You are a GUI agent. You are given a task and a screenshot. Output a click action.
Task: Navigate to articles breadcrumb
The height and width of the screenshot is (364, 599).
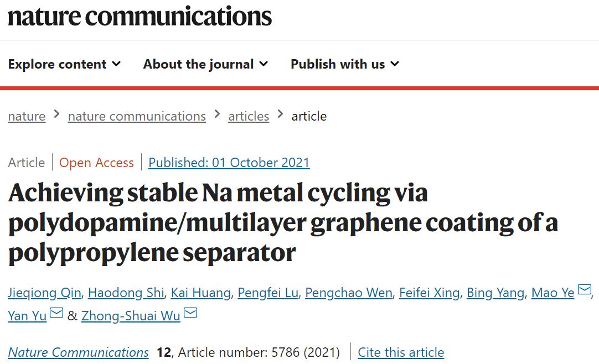(249, 116)
